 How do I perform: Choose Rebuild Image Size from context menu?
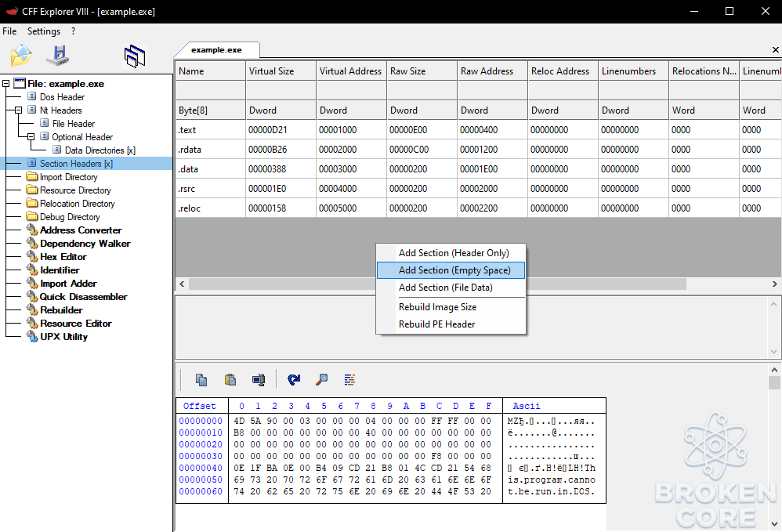coord(451,307)
